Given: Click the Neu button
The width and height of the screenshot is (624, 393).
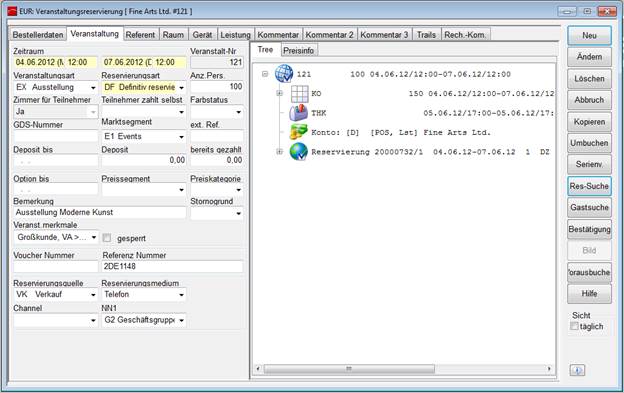Looking at the screenshot, I should click(589, 35).
